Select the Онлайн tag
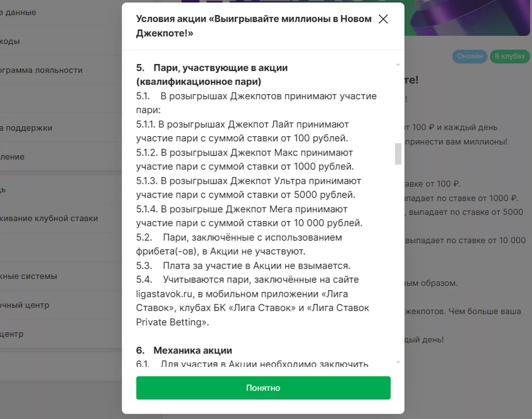Screen dimensions: 532x419 [x=470, y=56]
